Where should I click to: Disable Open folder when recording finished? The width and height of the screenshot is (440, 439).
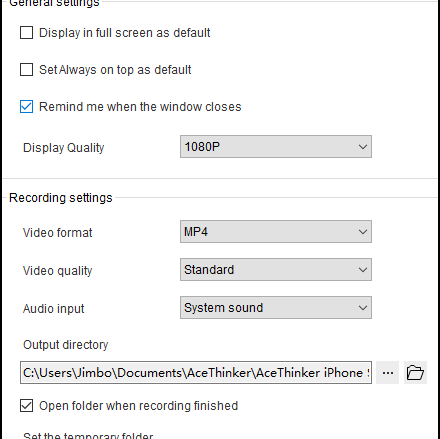[27, 406]
